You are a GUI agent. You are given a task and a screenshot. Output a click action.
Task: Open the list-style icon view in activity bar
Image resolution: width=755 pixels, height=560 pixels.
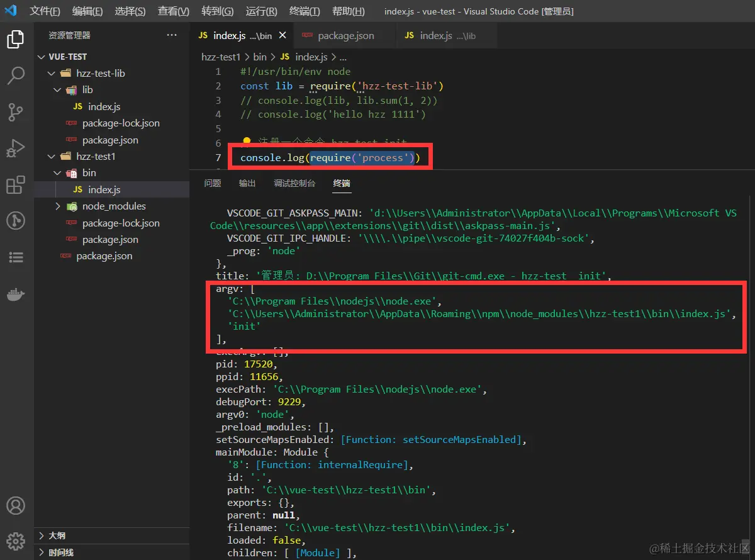(15, 257)
